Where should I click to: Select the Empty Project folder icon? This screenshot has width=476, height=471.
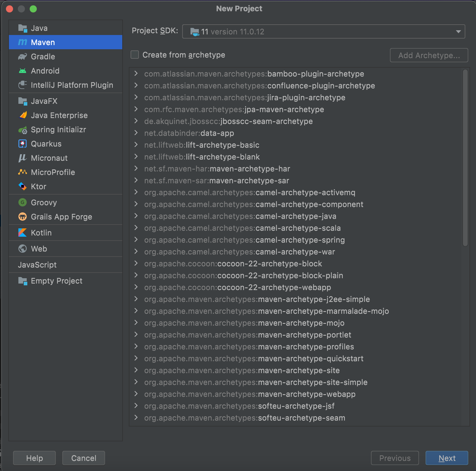(x=23, y=281)
